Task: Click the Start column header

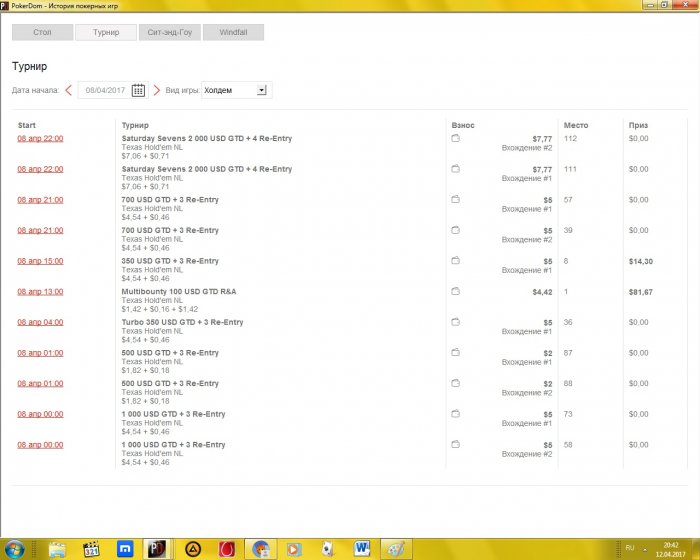Action: [27, 125]
